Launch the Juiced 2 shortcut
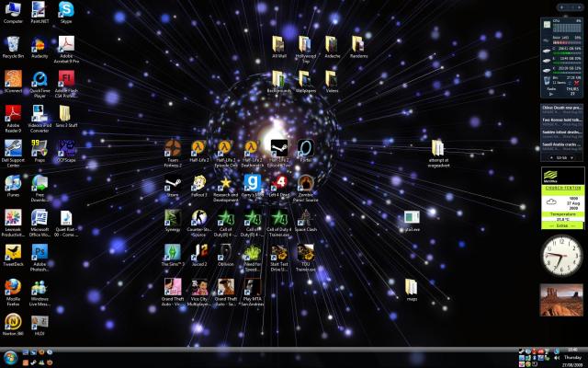Viewport: 588px width, 368px height. (199, 254)
